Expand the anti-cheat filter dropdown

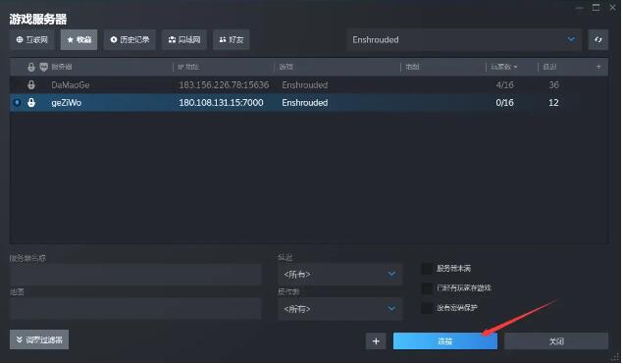[x=339, y=309]
